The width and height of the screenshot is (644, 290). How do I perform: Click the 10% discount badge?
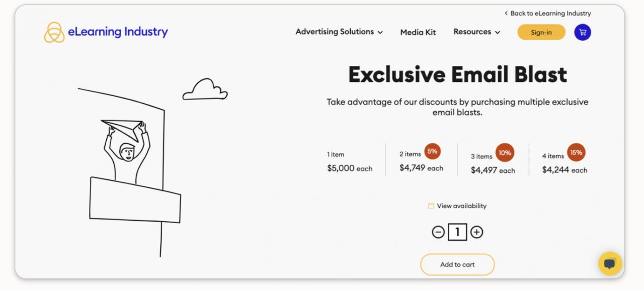(x=505, y=153)
